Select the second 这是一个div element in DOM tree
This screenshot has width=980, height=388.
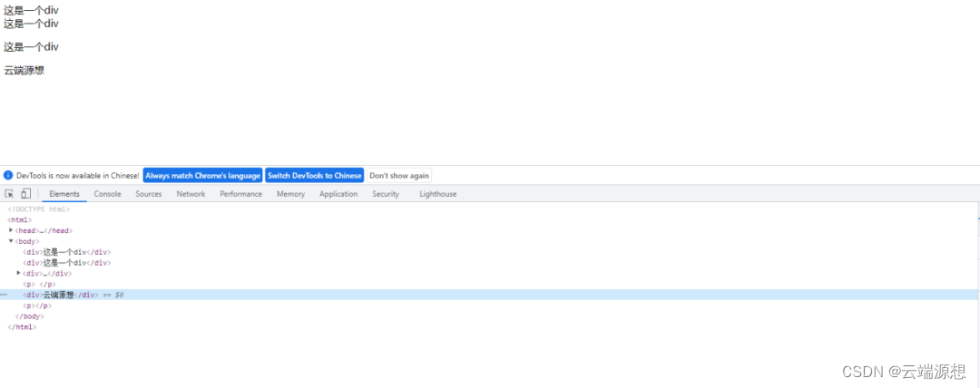point(67,262)
